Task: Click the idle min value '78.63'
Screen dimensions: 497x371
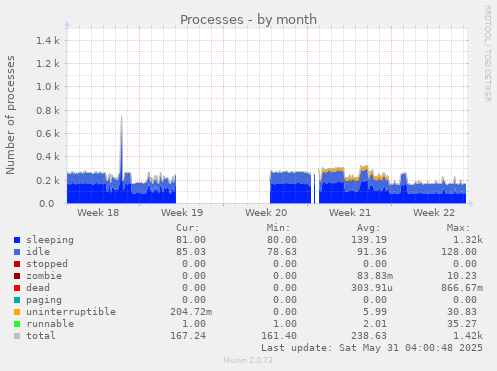Action: tap(282, 252)
